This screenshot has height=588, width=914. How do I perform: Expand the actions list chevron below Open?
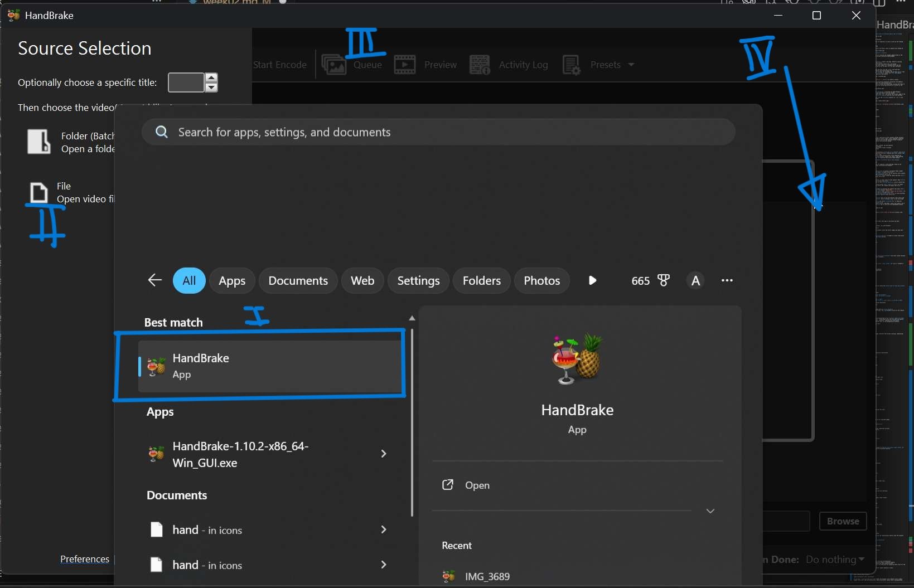pyautogui.click(x=710, y=511)
